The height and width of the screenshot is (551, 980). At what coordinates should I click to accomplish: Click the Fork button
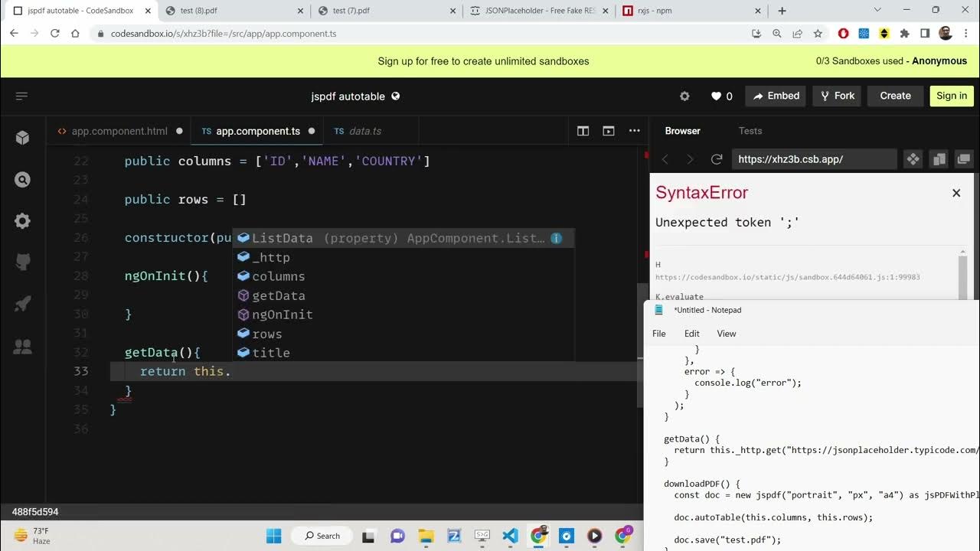pos(837,96)
